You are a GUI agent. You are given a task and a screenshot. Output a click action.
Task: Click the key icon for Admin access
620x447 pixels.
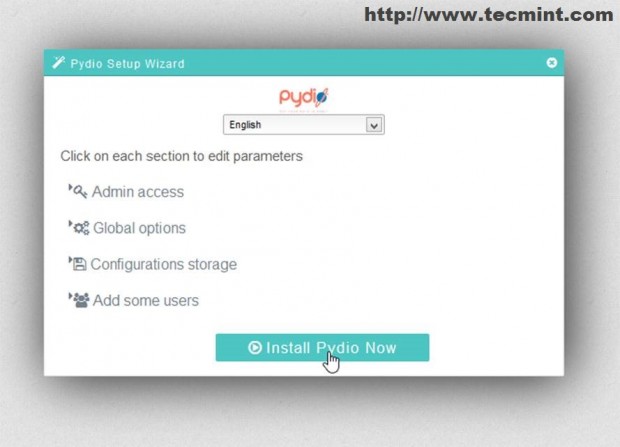(80, 192)
